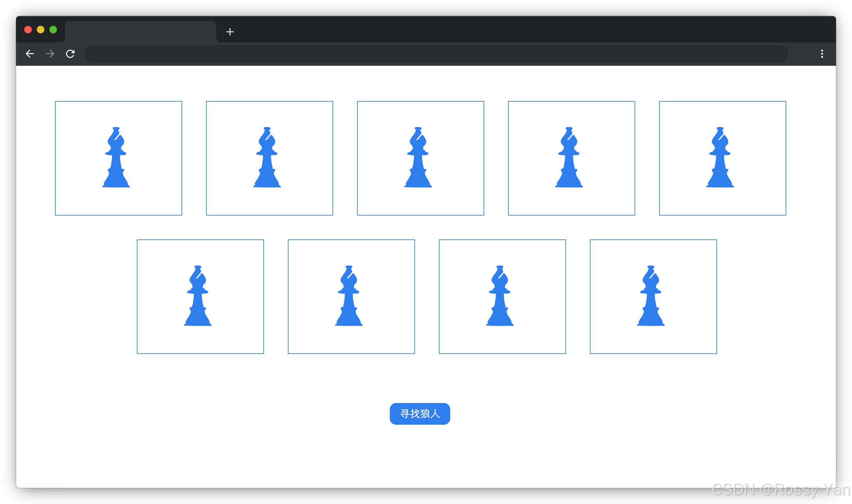Go back using the browser back arrow

tap(30, 54)
